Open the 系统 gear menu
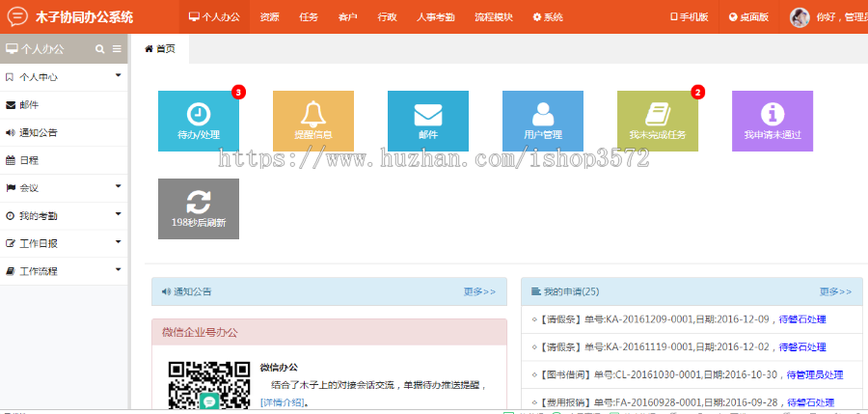 pyautogui.click(x=548, y=16)
